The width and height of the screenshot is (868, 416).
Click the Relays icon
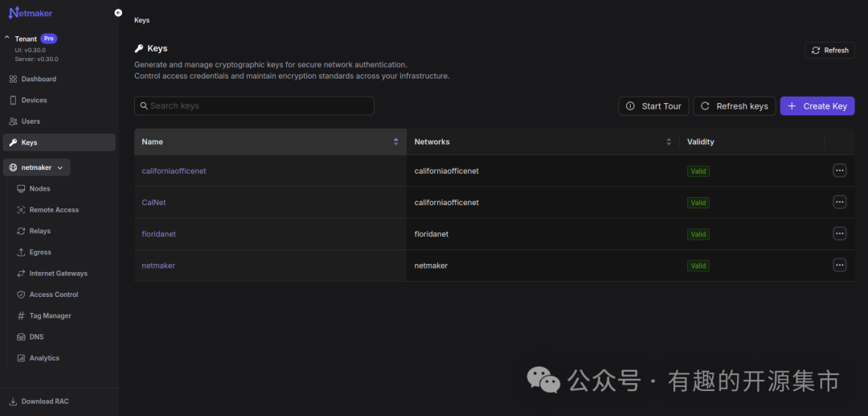(22, 231)
